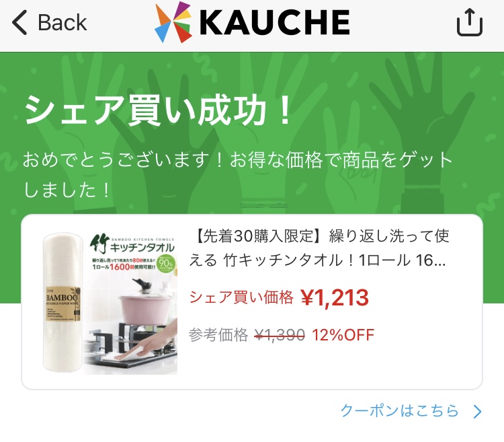Tap the 参考価格 ¥1,390 strikethrough price

247,335
